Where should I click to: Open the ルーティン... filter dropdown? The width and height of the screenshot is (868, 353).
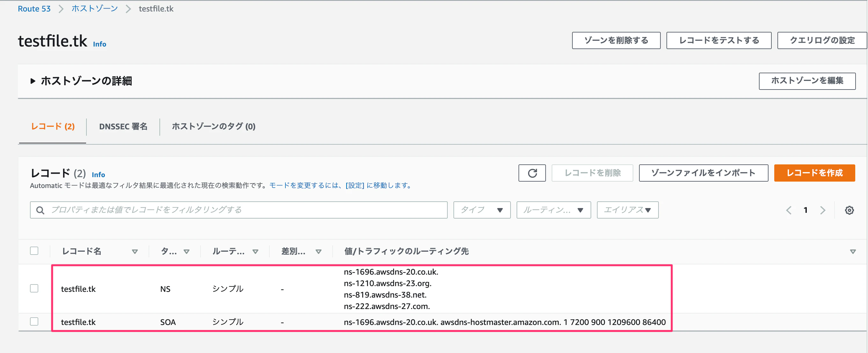click(x=554, y=210)
